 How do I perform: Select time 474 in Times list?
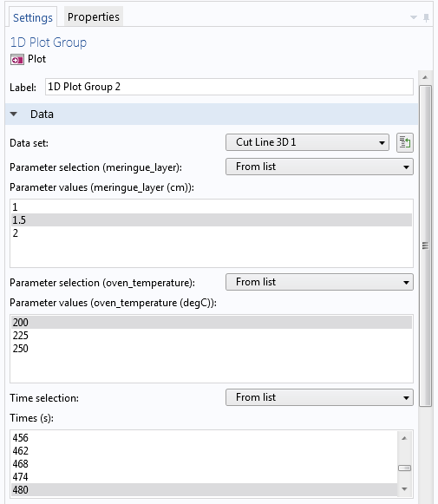[x=205, y=477]
